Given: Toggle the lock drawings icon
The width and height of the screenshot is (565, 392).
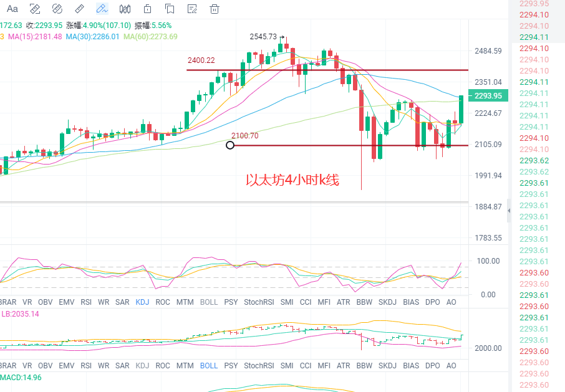Looking at the screenshot, I should (x=147, y=9).
